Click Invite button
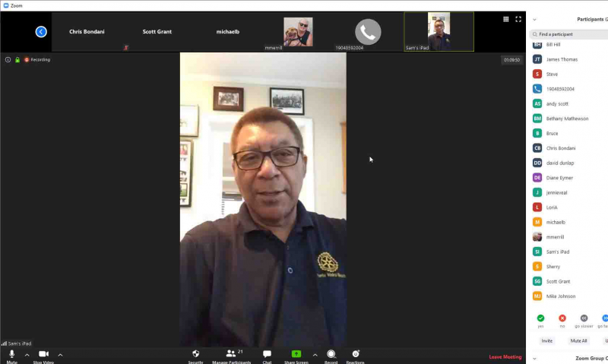608x364 pixels. point(547,340)
